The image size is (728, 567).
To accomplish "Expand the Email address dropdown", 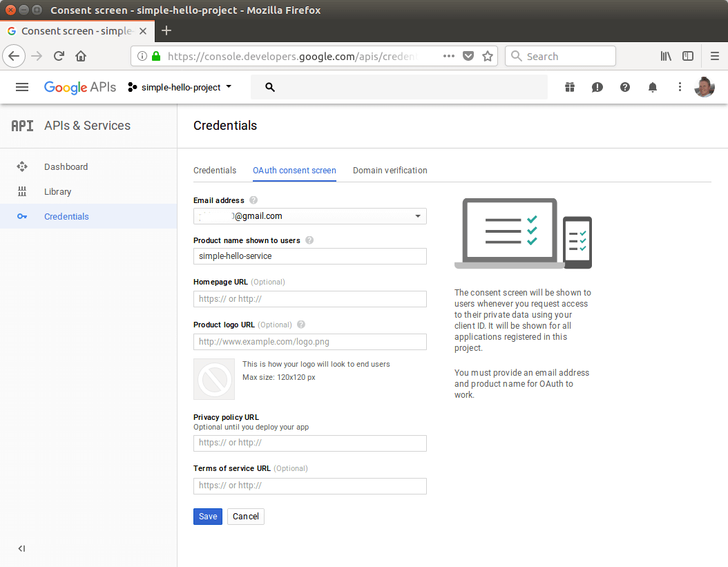I will tap(417, 216).
